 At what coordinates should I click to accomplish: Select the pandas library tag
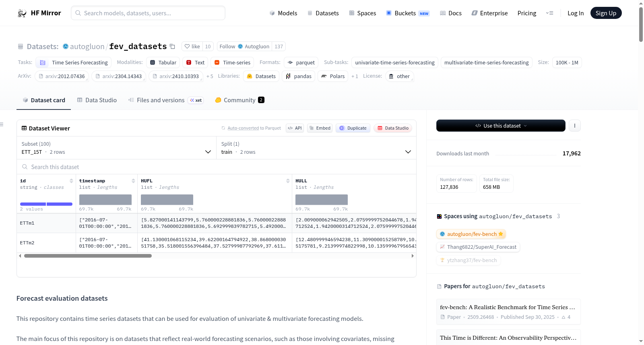[298, 76]
